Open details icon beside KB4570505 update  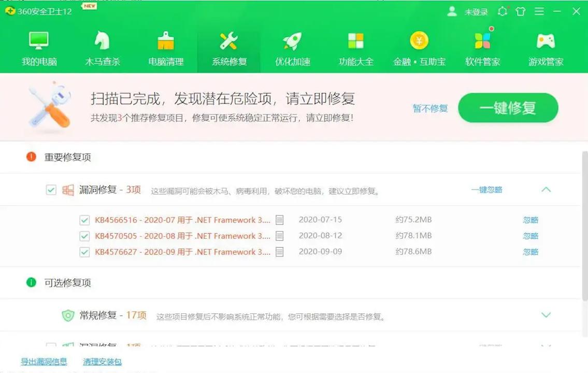279,236
